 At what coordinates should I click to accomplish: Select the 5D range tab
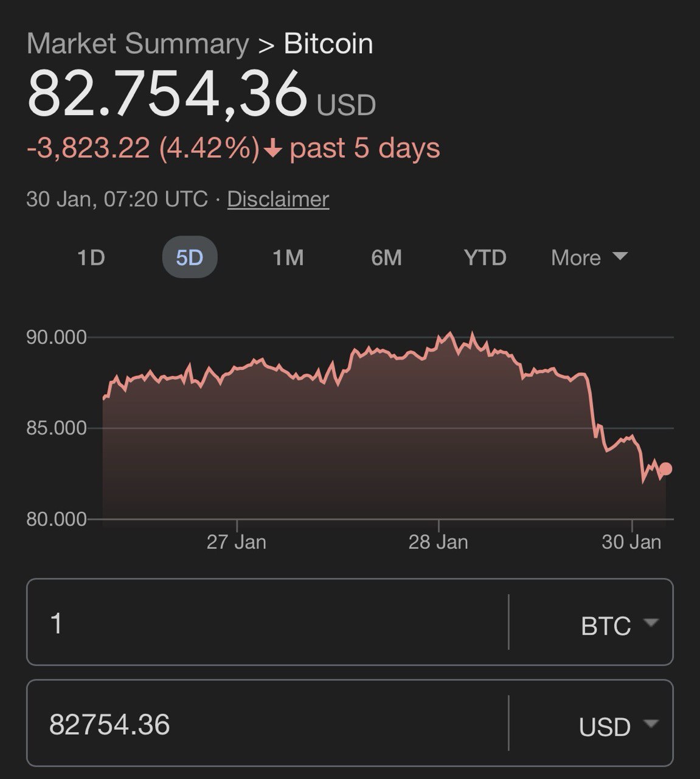189,257
